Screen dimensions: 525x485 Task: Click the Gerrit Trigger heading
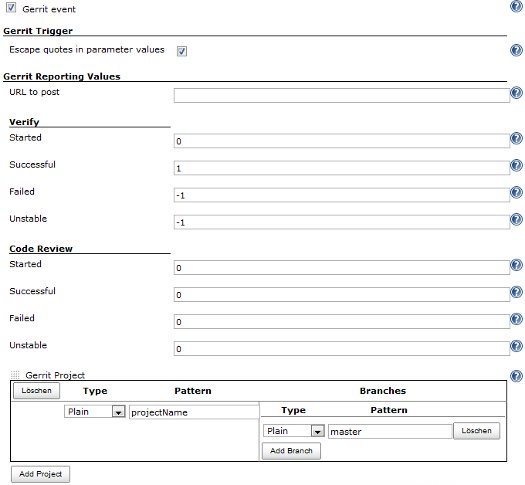38,31
